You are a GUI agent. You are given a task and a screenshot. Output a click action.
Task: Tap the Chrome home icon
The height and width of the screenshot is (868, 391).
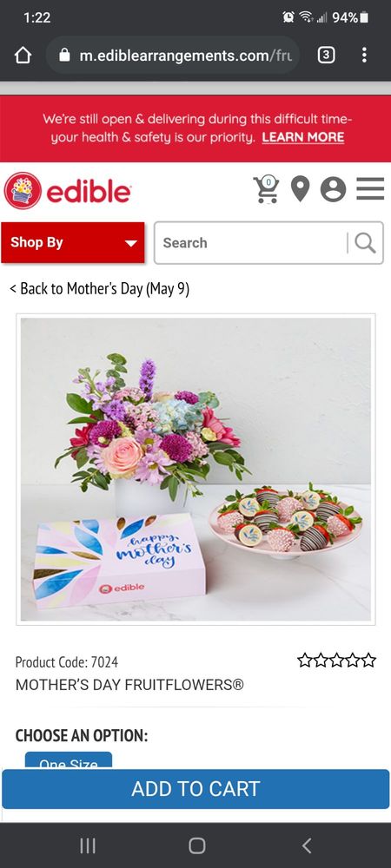[23, 55]
